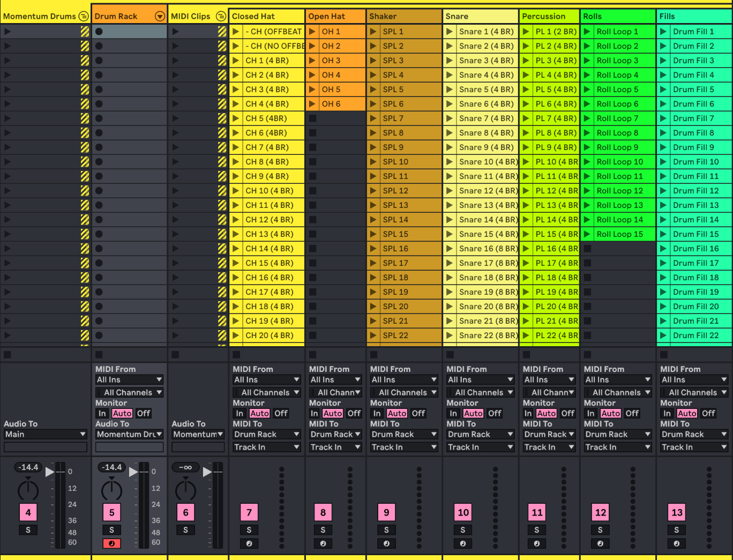Toggle track activator number 10

click(x=463, y=512)
